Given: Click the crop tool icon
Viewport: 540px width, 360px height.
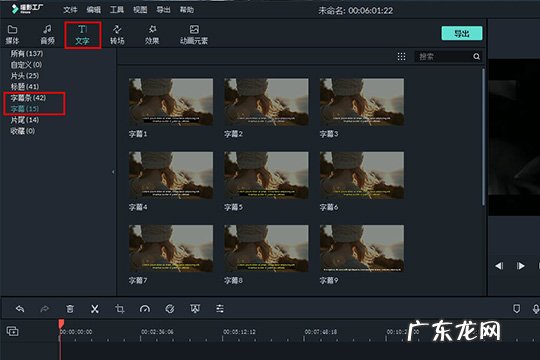Looking at the screenshot, I should [120, 309].
